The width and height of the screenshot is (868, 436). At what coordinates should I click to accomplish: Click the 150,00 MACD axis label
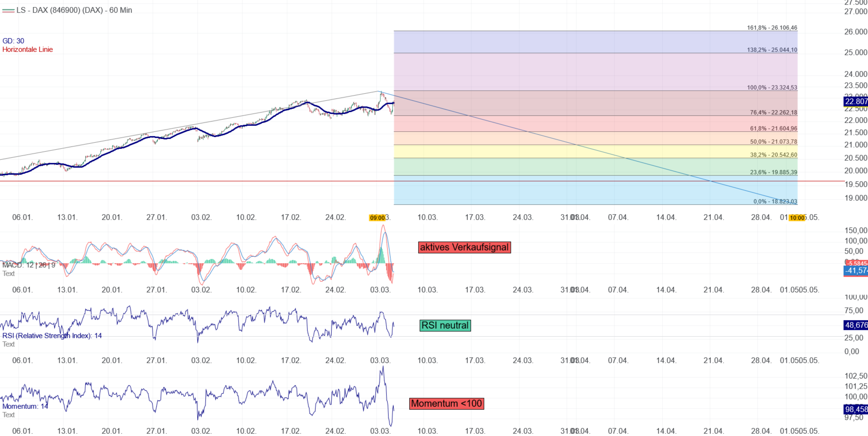point(856,230)
